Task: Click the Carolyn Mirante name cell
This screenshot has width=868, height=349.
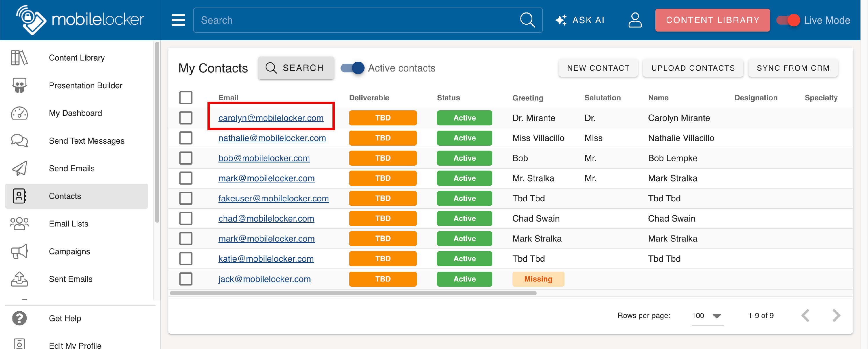Action: click(678, 118)
